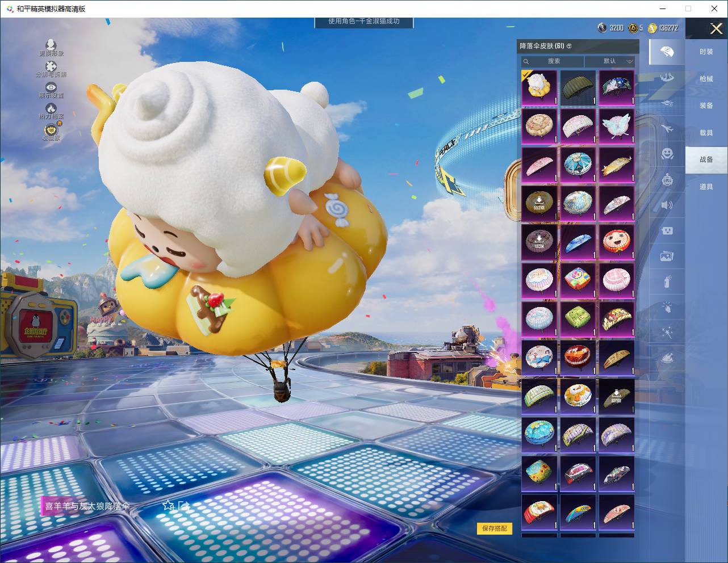Select the parachute subcategory icon

[667, 52]
